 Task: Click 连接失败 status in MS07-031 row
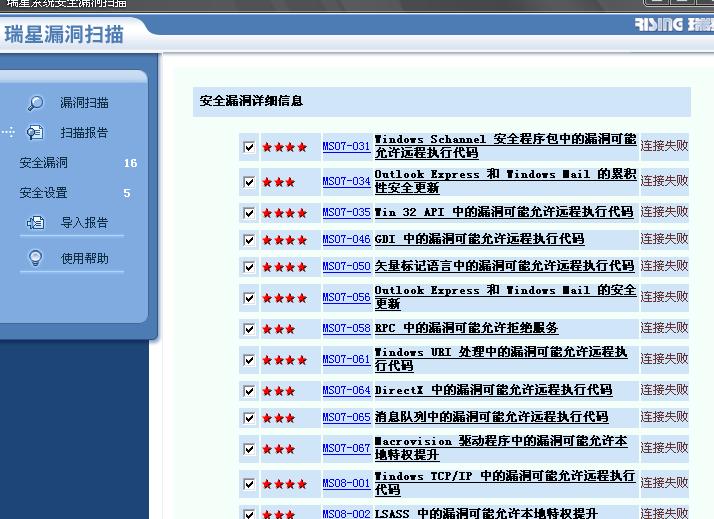coord(664,146)
